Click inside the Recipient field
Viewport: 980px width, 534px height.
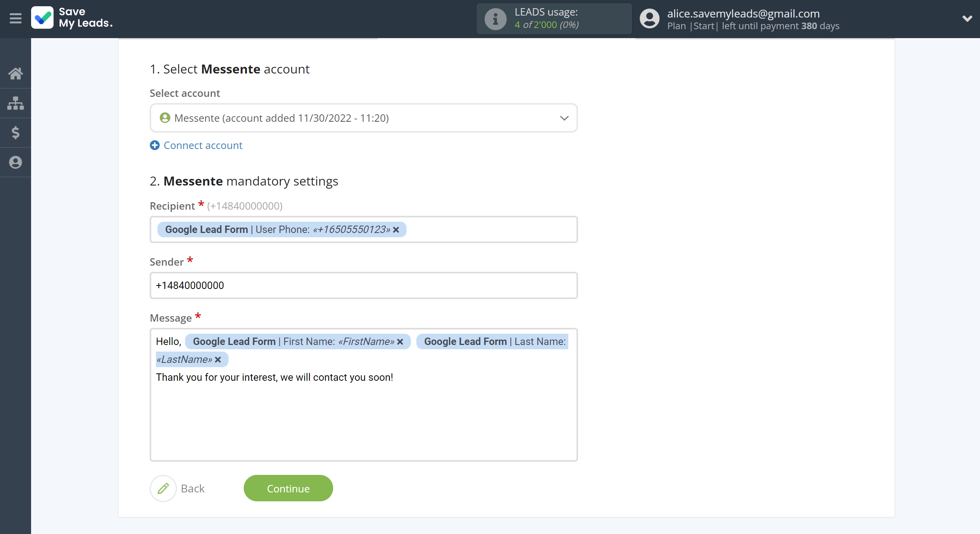pyautogui.click(x=363, y=229)
